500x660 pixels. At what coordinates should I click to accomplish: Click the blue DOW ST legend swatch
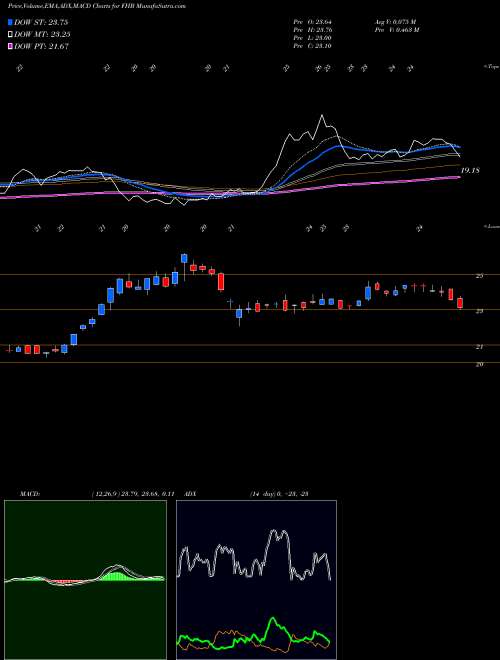(11, 22)
